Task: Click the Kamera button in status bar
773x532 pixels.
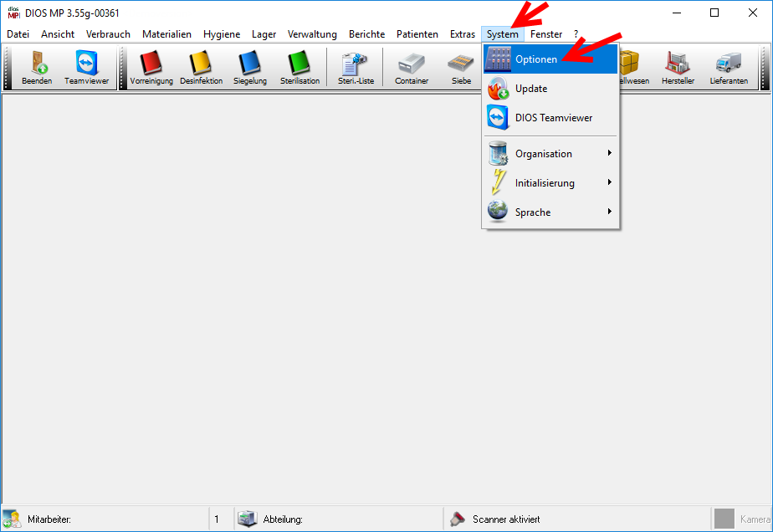Action: coord(743,519)
